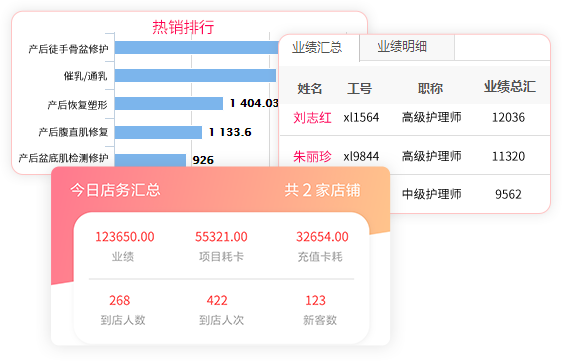This screenshot has height=361, width=562.
Task: Click the 1 133.6 bar value
Action: point(230,132)
